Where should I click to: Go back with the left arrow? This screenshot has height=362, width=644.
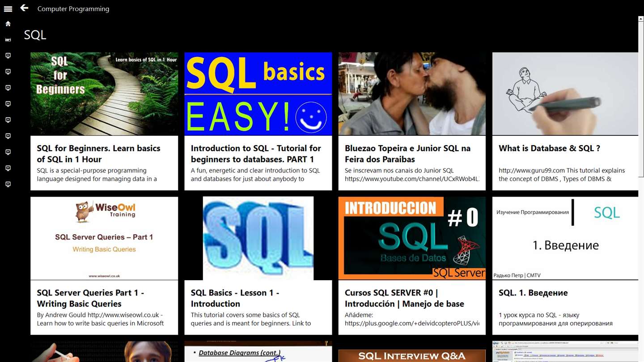[x=24, y=8]
